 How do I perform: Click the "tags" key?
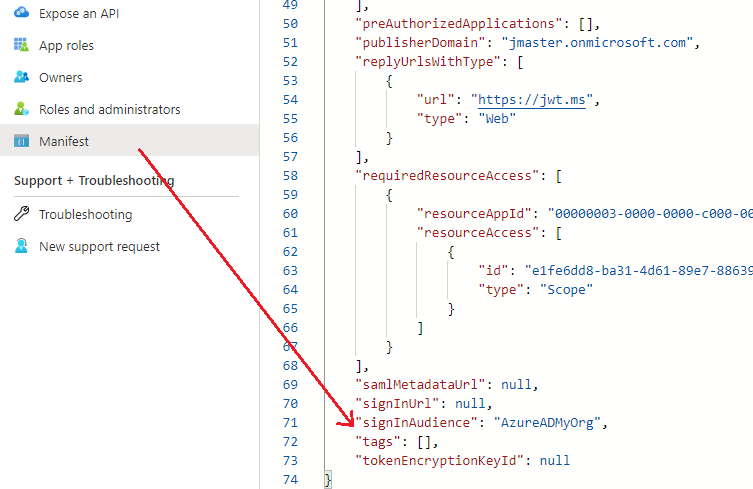[377, 441]
